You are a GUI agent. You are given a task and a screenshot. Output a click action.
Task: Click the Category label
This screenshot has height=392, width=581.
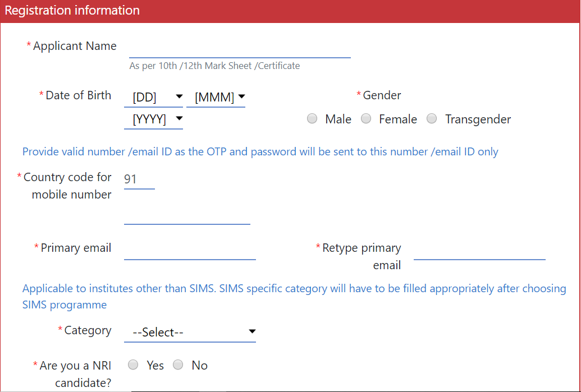point(88,330)
